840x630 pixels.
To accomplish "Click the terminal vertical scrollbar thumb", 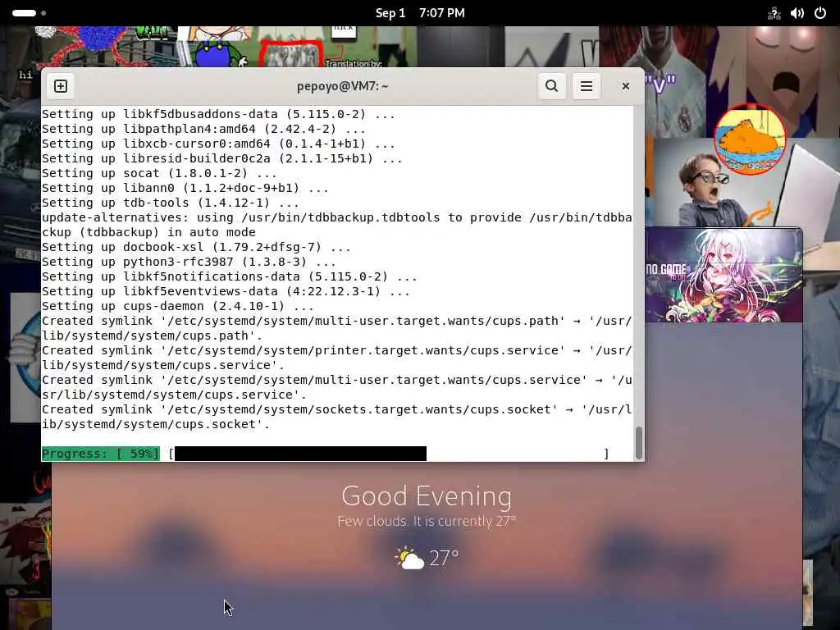I will pyautogui.click(x=638, y=442).
